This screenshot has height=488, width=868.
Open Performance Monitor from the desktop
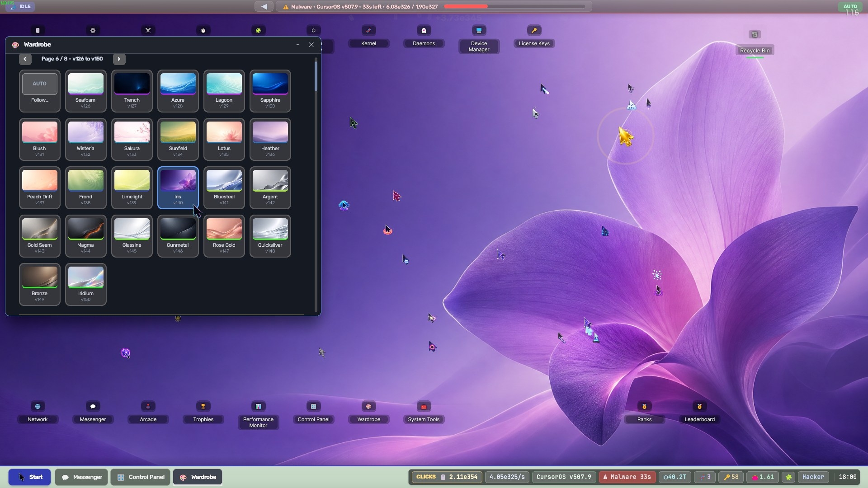tap(258, 415)
